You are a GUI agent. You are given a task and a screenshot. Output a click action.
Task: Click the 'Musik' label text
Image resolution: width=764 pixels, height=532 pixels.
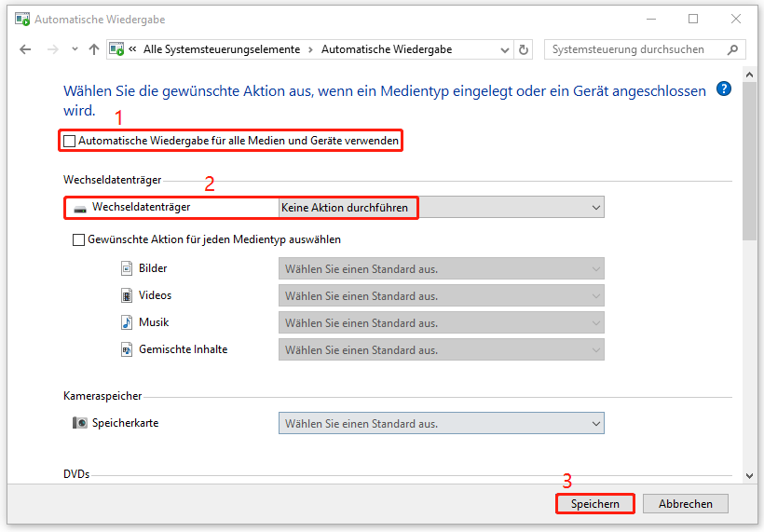click(x=154, y=322)
